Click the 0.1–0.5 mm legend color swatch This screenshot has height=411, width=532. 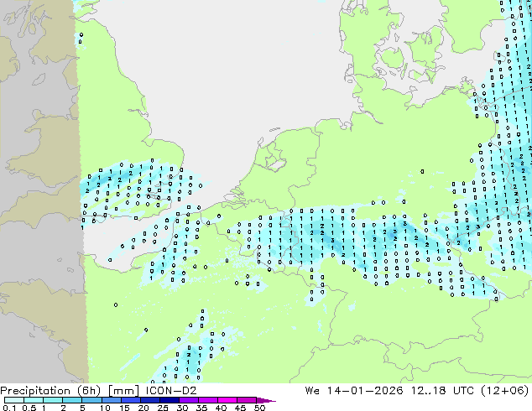[14, 400]
